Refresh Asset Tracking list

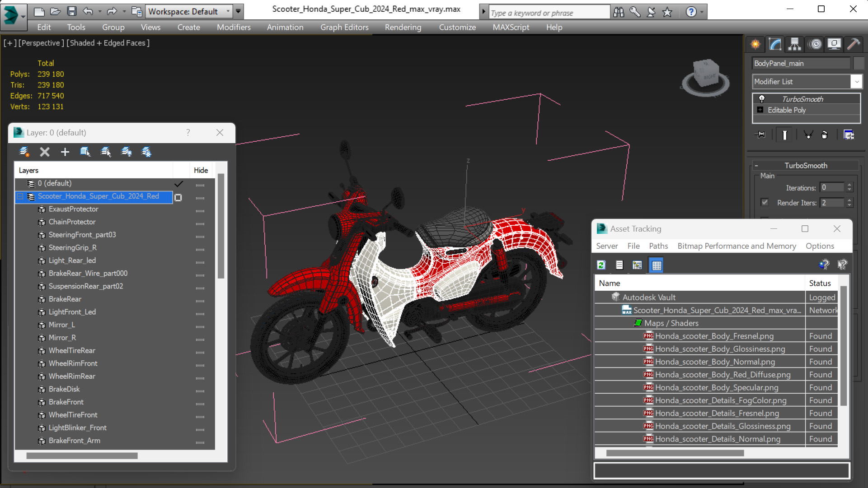[x=601, y=265]
